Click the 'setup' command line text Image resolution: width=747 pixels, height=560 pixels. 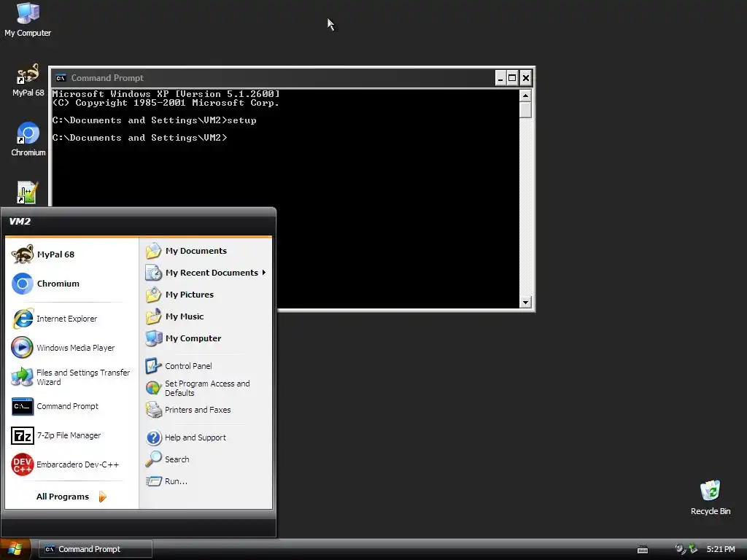(241, 120)
